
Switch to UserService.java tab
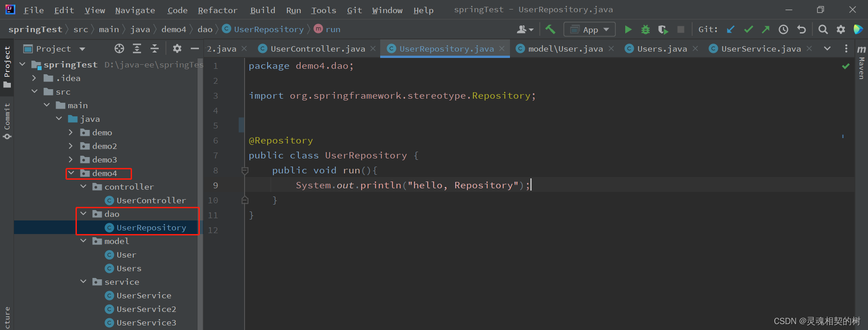761,48
